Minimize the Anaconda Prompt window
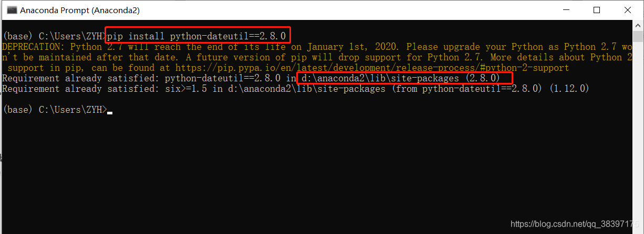 click(566, 10)
